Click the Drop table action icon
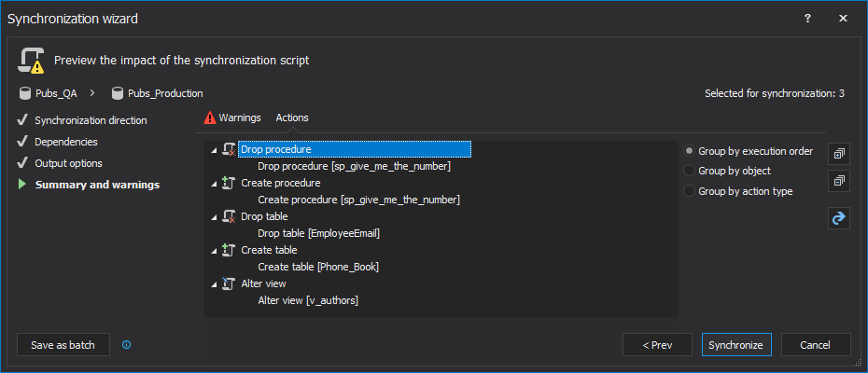This screenshot has height=373, width=868. click(x=229, y=216)
